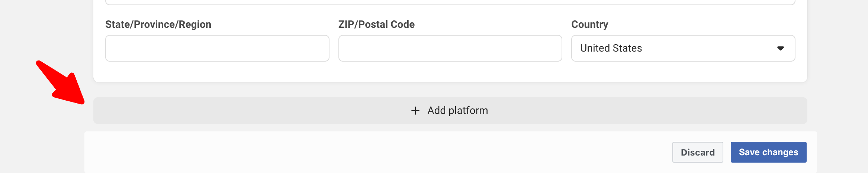Click the ZIP/Postal Code label text
The image size is (868, 173).
coord(376,25)
